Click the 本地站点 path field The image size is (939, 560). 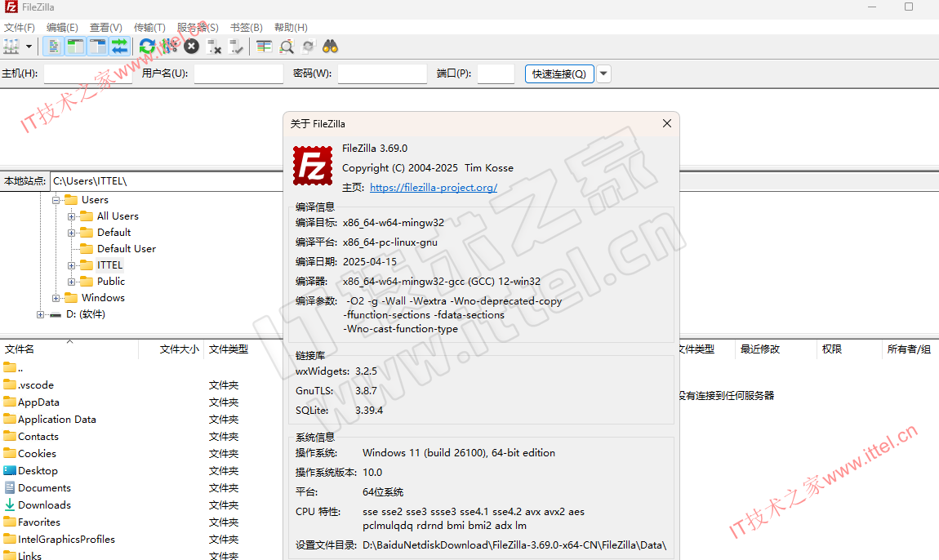[167, 181]
